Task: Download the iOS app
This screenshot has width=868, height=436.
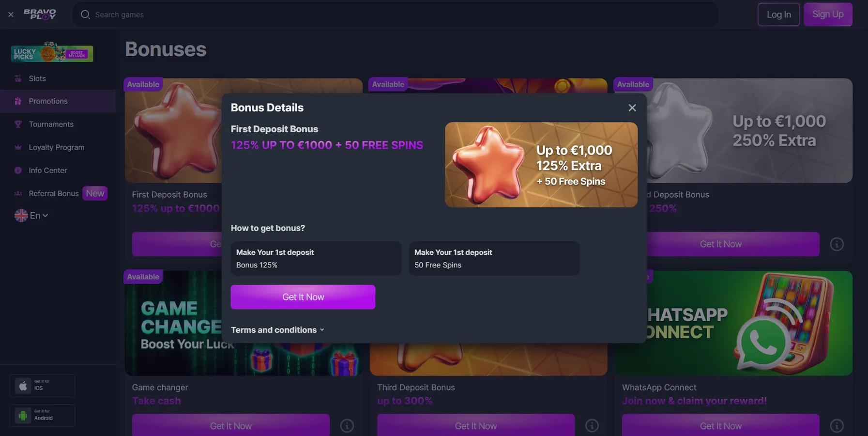Action: point(42,386)
